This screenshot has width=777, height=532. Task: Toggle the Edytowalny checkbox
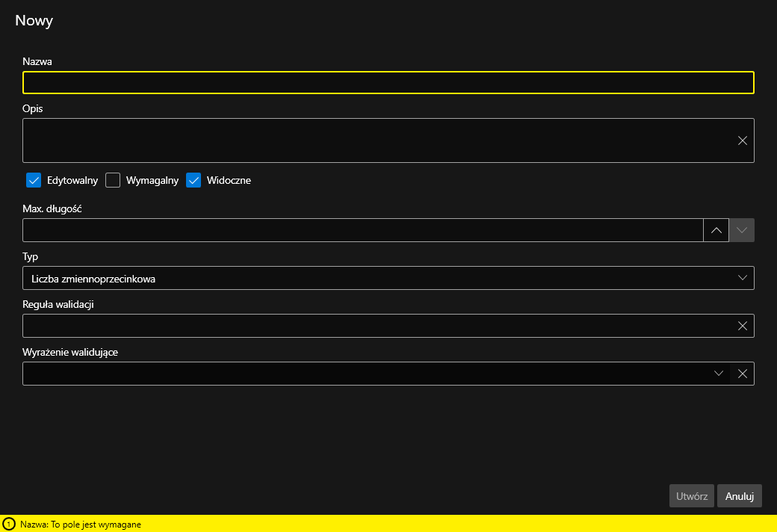(33, 180)
